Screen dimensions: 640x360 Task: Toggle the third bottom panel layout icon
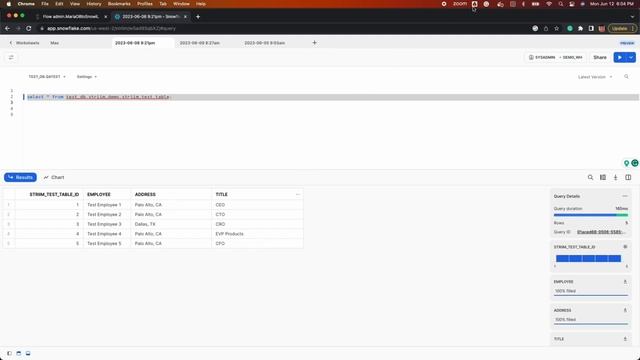(x=28, y=353)
